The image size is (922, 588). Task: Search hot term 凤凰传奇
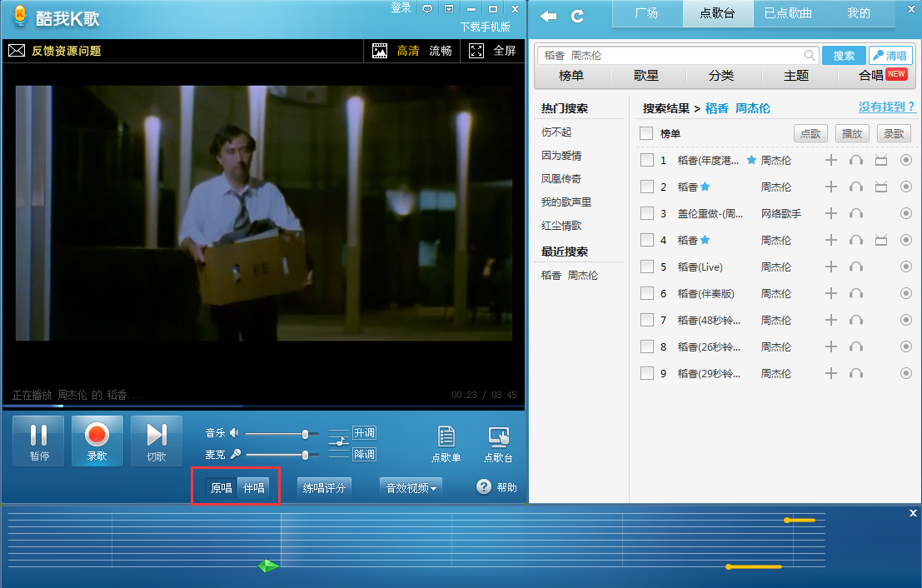pos(561,179)
